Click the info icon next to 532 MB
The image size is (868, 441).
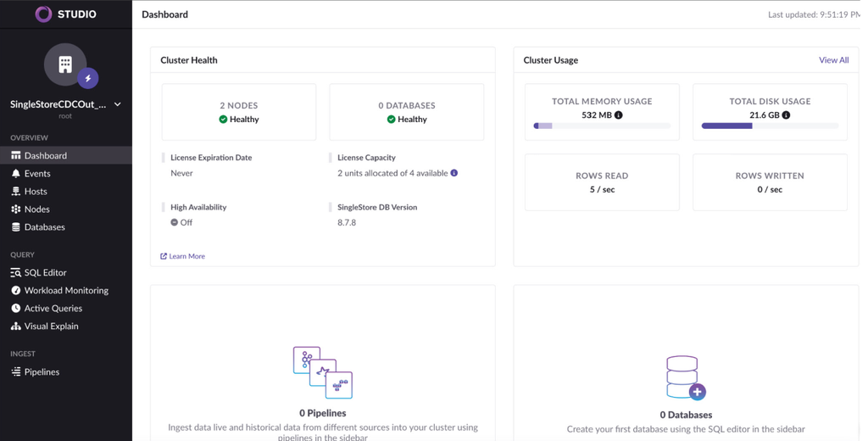618,115
